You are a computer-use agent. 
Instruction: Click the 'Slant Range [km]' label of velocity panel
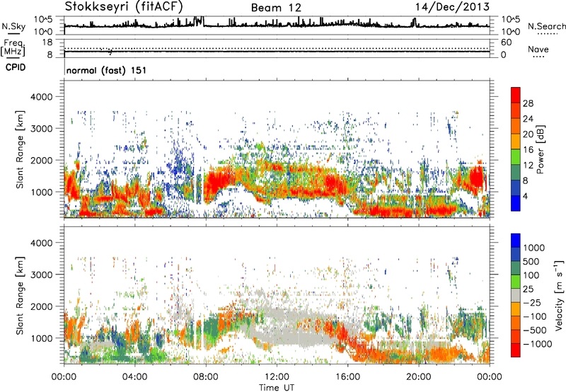tap(20, 296)
